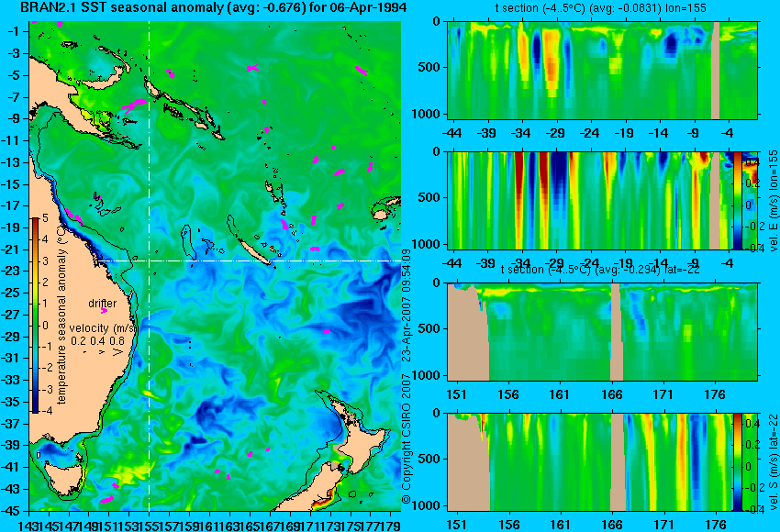Open the eastward velocity section plot
Screen dimensions: 780x532
590,200
